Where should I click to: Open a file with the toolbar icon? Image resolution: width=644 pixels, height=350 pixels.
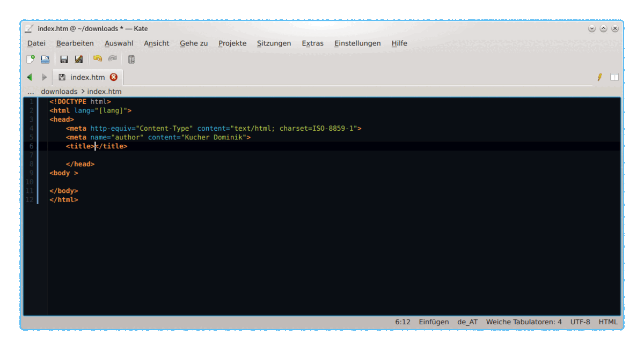click(45, 59)
